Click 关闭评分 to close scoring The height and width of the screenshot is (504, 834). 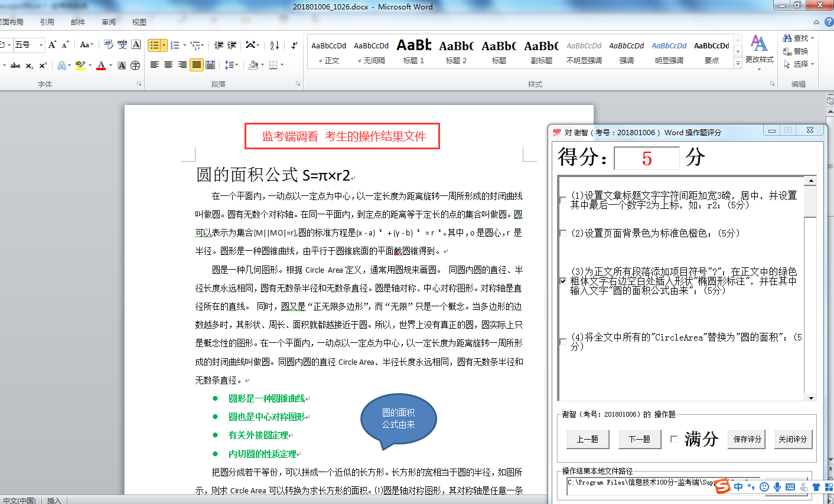coord(793,439)
